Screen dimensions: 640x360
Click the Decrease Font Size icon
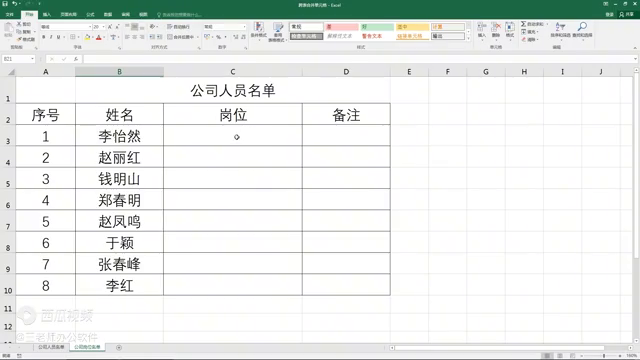tap(117, 27)
